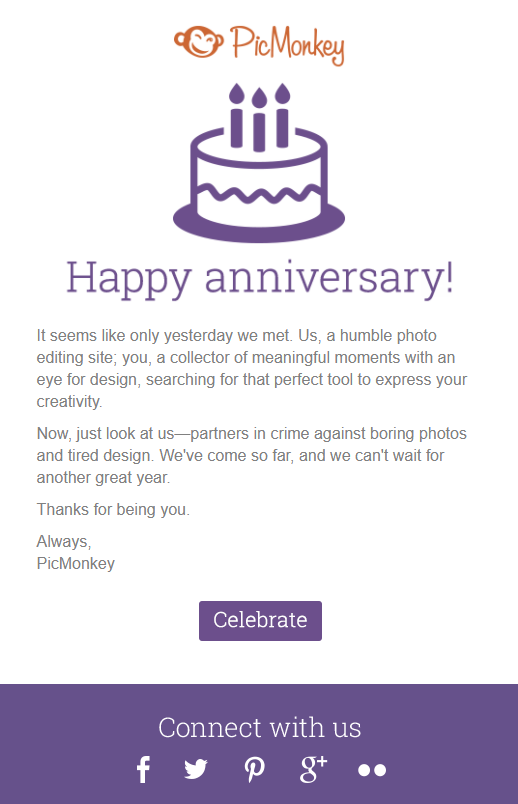Click the purple birthday cake image
Screen dimensions: 518x804
click(x=259, y=163)
